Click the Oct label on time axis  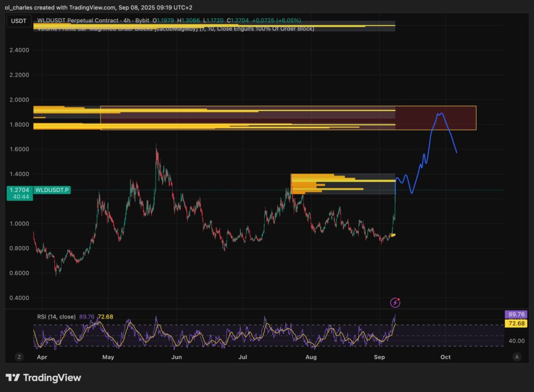pyautogui.click(x=445, y=357)
